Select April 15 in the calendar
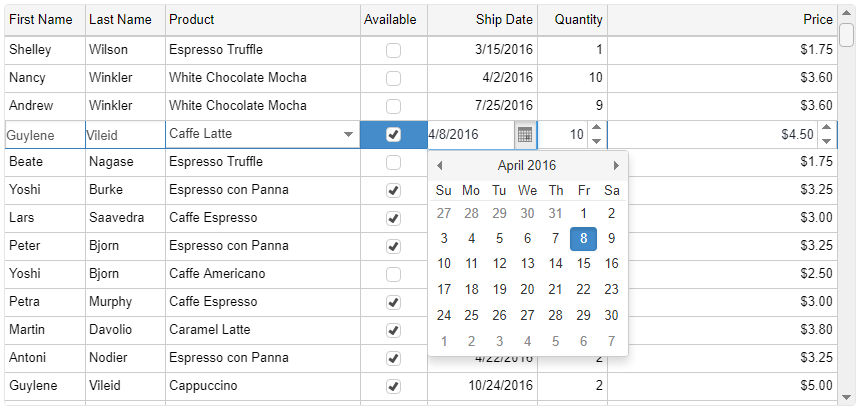This screenshot has height=411, width=861. pyautogui.click(x=583, y=264)
